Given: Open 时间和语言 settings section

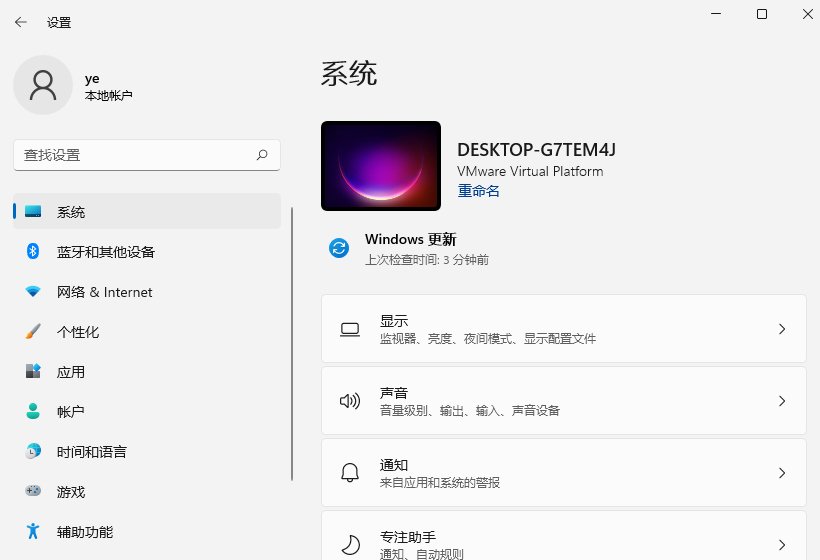Looking at the screenshot, I should 92,452.
